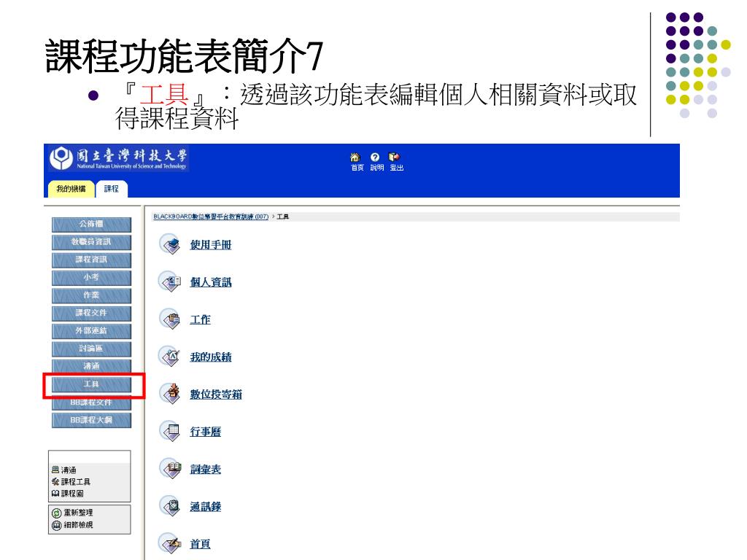Open the 我的成績 link
747x560 pixels.
[x=211, y=357]
